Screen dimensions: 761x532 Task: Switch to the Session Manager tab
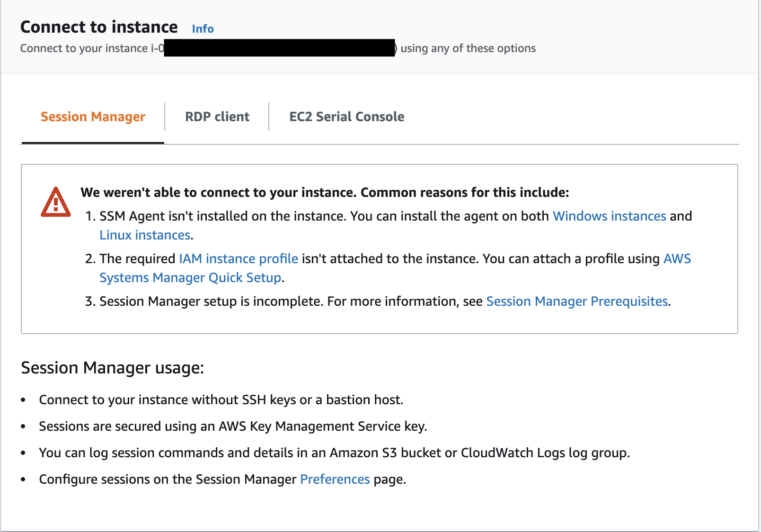pos(93,117)
